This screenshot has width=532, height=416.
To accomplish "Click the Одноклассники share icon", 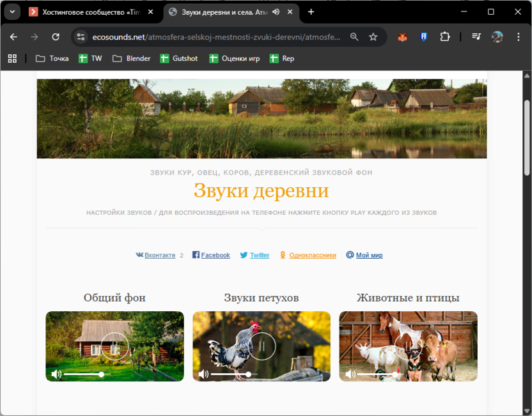I will click(282, 254).
